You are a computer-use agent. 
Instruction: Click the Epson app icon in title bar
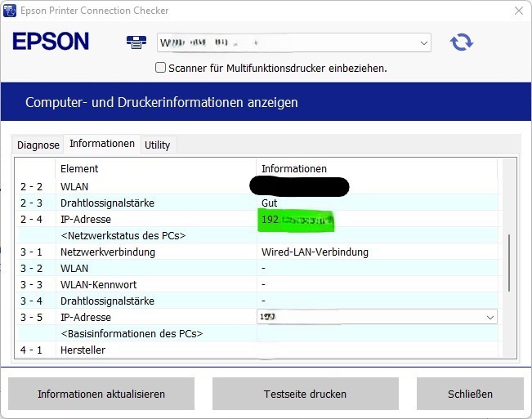(9, 11)
